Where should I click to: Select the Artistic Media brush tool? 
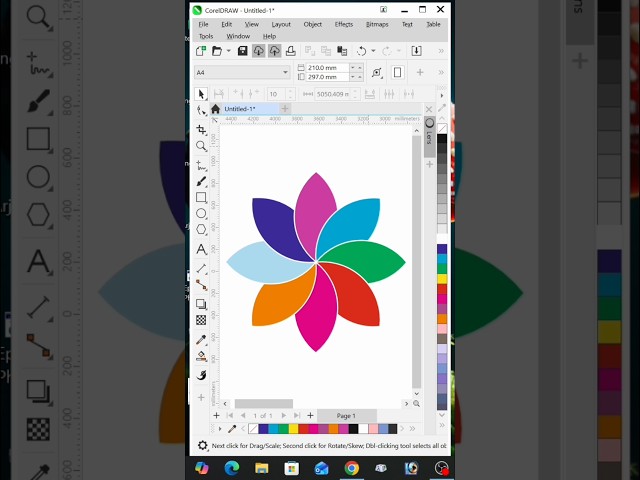pyautogui.click(x=201, y=181)
